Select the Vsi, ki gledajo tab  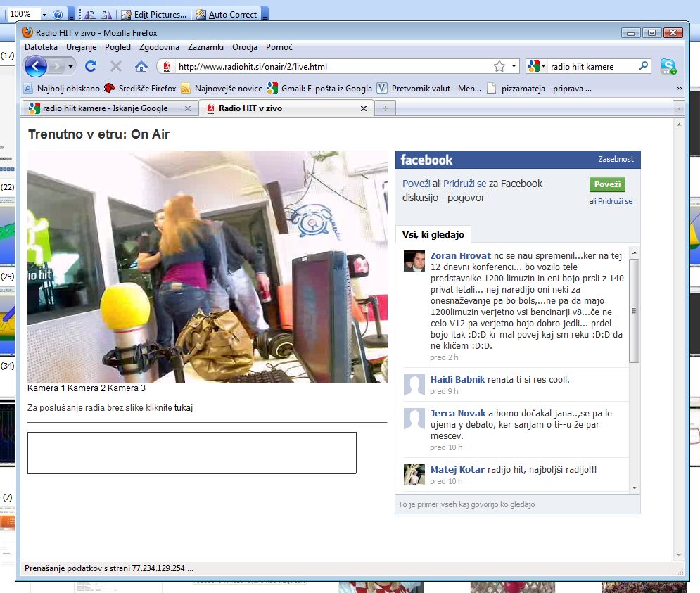pyautogui.click(x=433, y=234)
